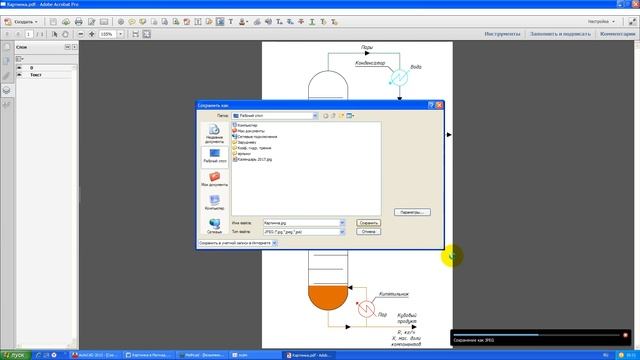This screenshot has height=360, width=640.
Task: Select the hand pan tool
Action: (65, 34)
